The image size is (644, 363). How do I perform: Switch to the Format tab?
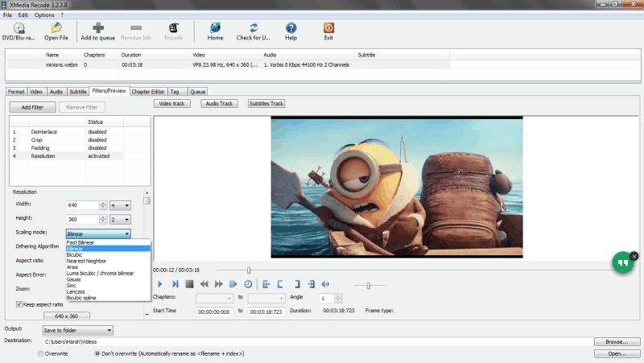[16, 92]
